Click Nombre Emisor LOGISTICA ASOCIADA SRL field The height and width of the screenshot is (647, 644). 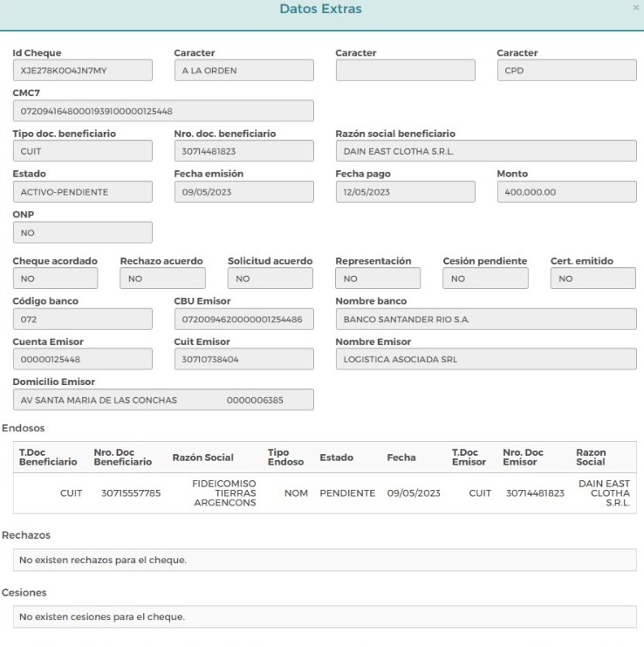point(486,359)
